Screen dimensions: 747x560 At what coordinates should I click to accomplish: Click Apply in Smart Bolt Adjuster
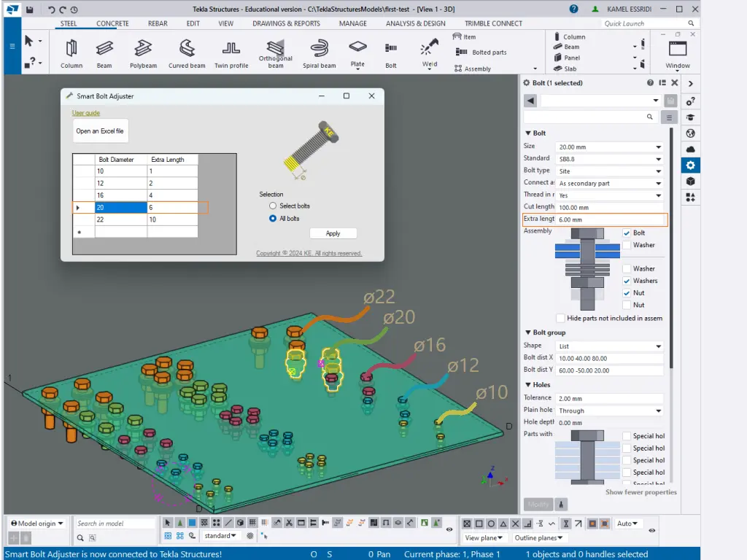coord(333,233)
